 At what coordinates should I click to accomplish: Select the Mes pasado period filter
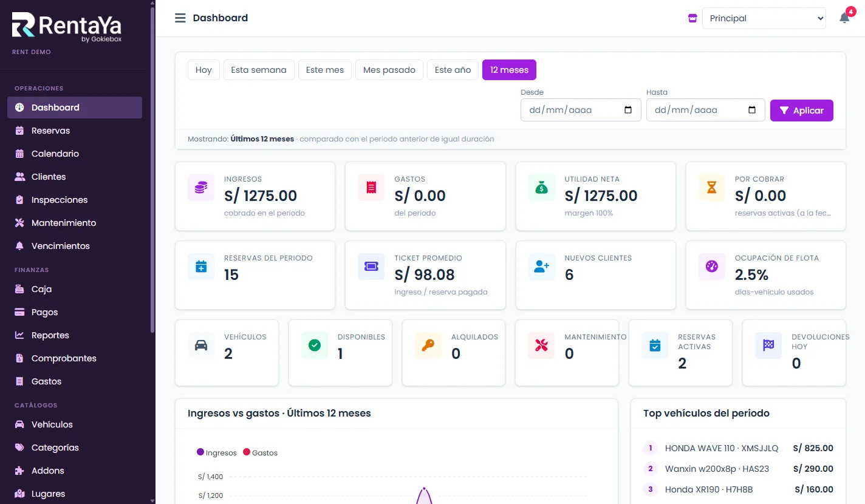(389, 70)
